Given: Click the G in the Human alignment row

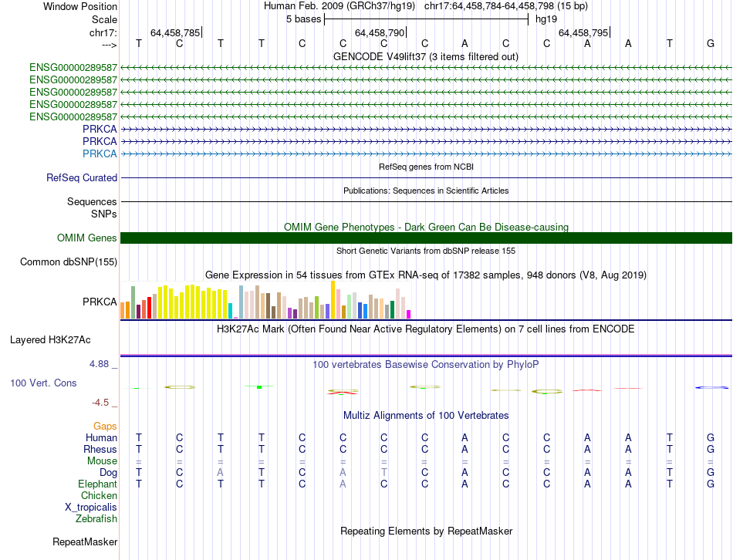Looking at the screenshot, I should click(710, 438).
